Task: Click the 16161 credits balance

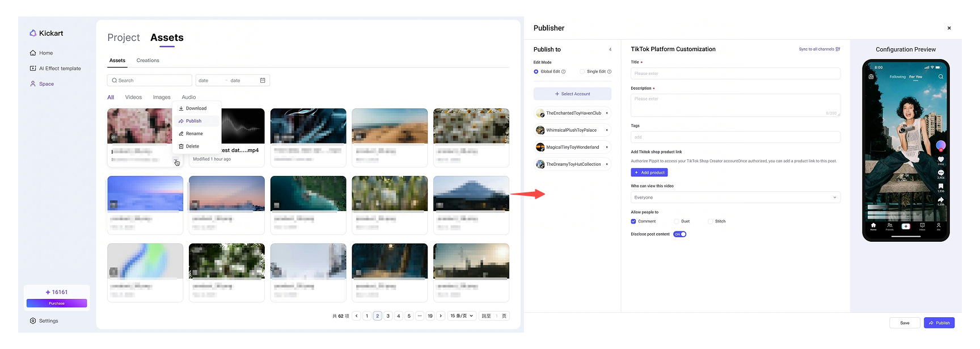Action: coord(57,292)
